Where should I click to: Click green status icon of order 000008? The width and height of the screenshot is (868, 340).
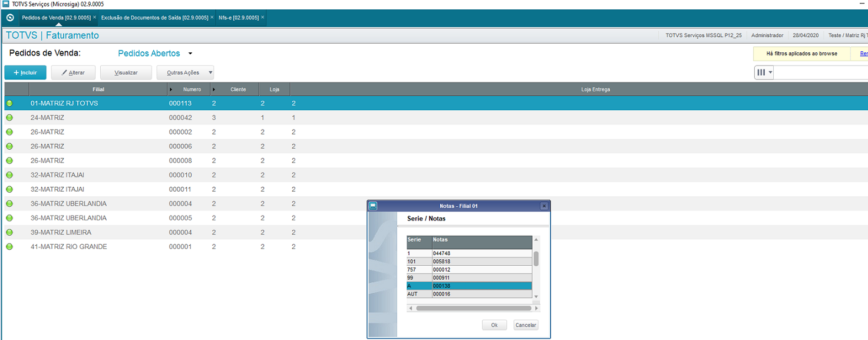[x=9, y=160]
